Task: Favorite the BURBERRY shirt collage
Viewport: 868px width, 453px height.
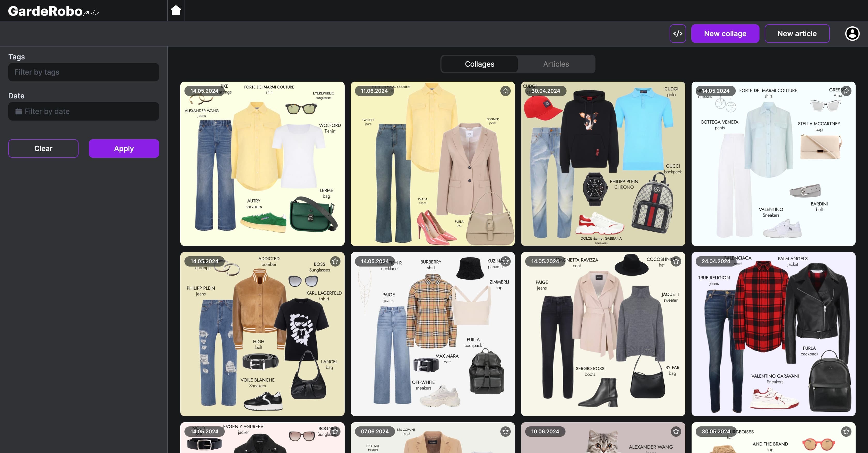Action: 505,261
